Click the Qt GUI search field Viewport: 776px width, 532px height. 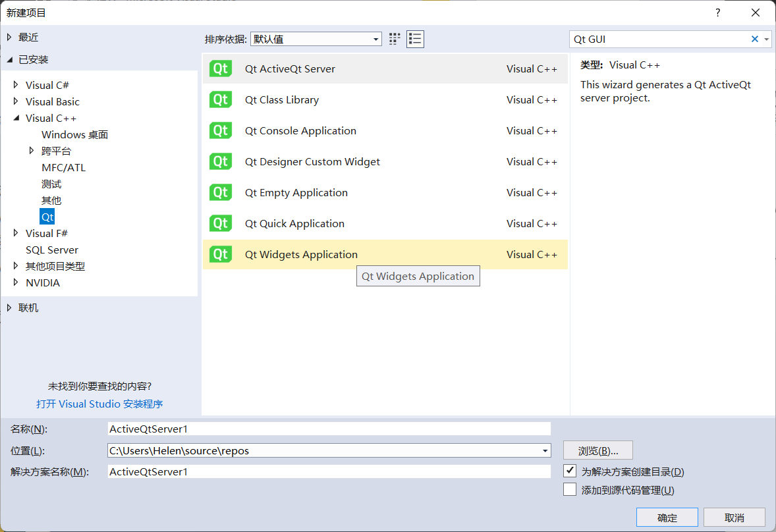pyautogui.click(x=659, y=39)
